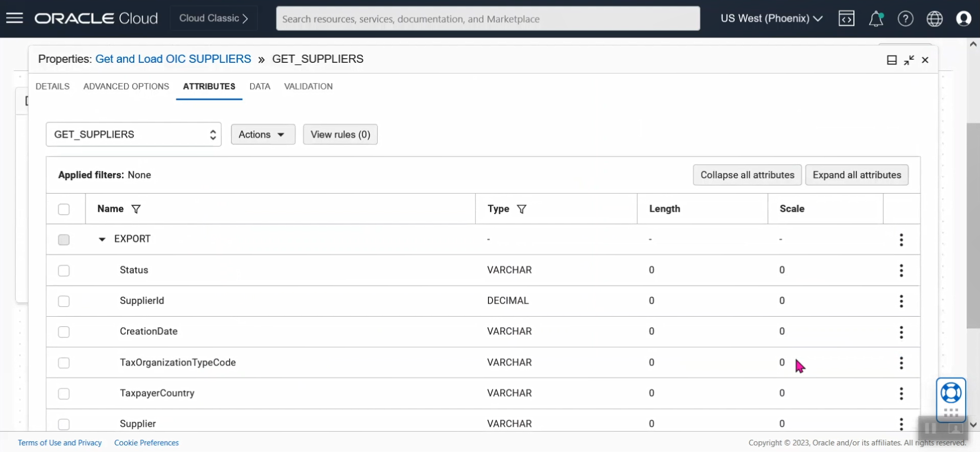
Task: Check the Supplier attribute checkbox
Action: pyautogui.click(x=64, y=424)
